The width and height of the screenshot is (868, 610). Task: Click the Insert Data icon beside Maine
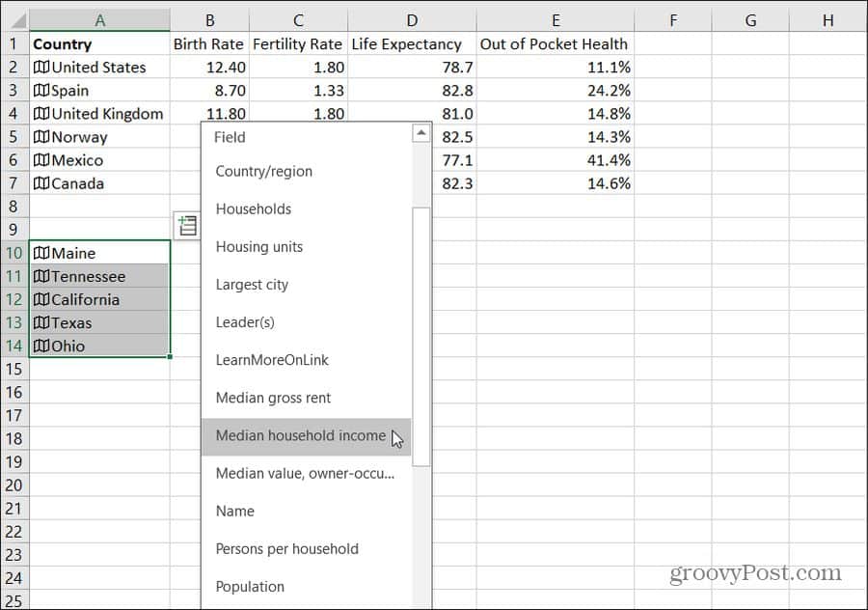point(186,226)
